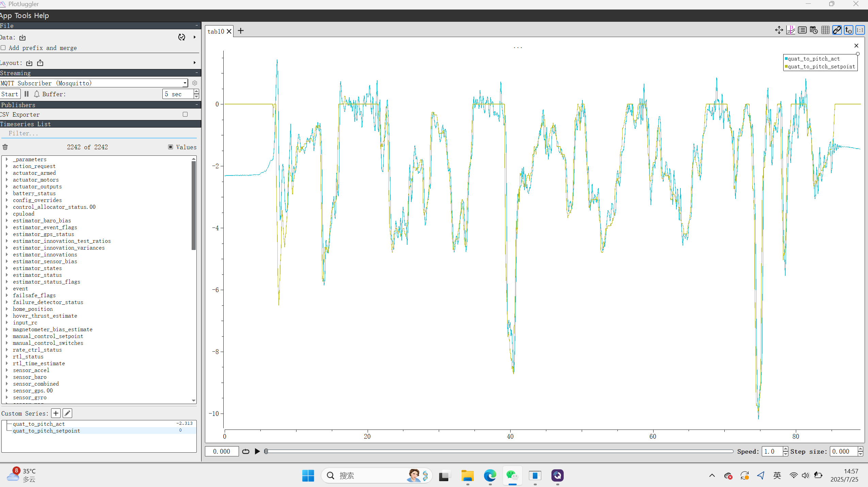Select the input_rc tree item
868x487 pixels.
25,322
